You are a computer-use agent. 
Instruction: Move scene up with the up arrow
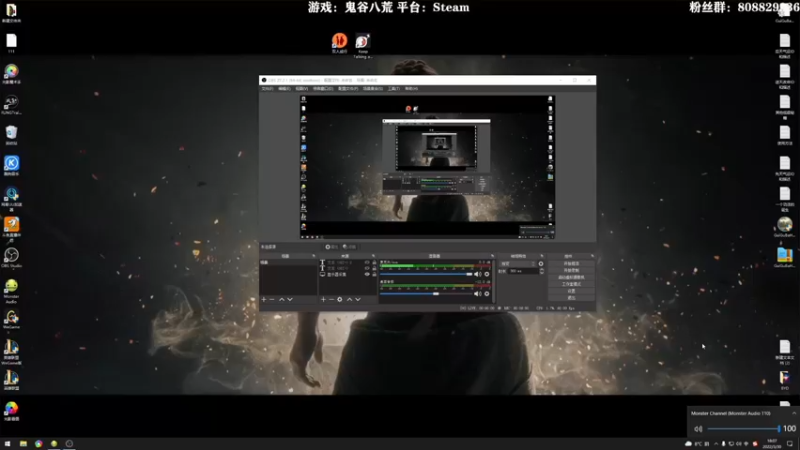click(281, 299)
